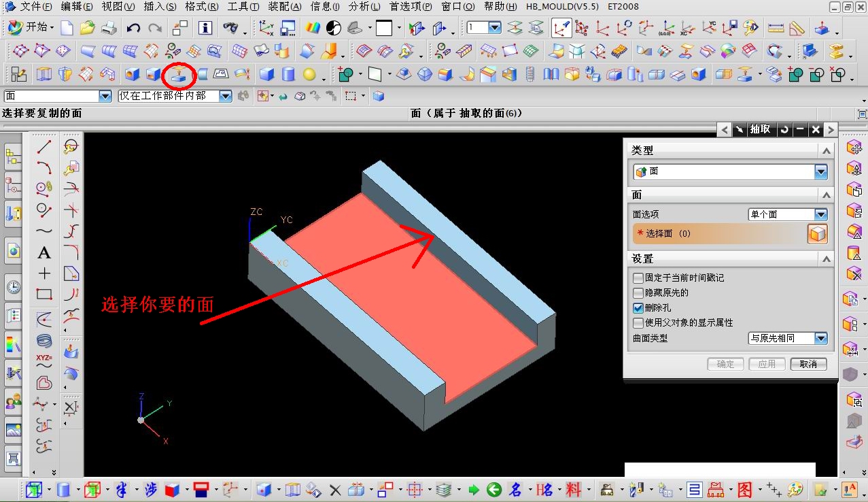Click the 确定 button
Viewport: 868px width, 502px height.
pos(725,364)
